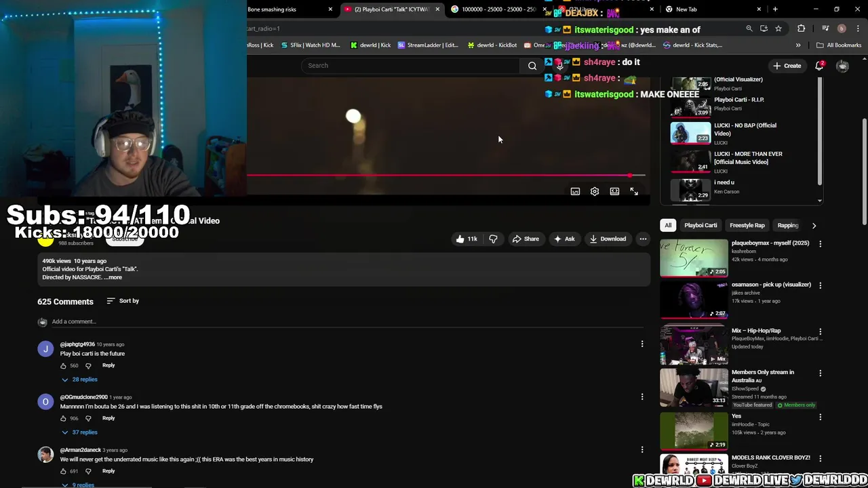This screenshot has height=488, width=868.
Task: Dislike the Playboi Carti video
Action: [493, 239]
